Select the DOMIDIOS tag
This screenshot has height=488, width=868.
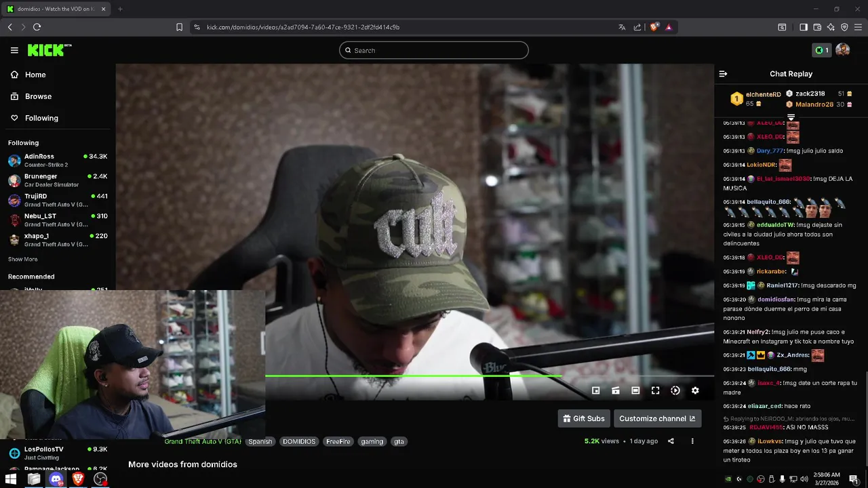(299, 441)
